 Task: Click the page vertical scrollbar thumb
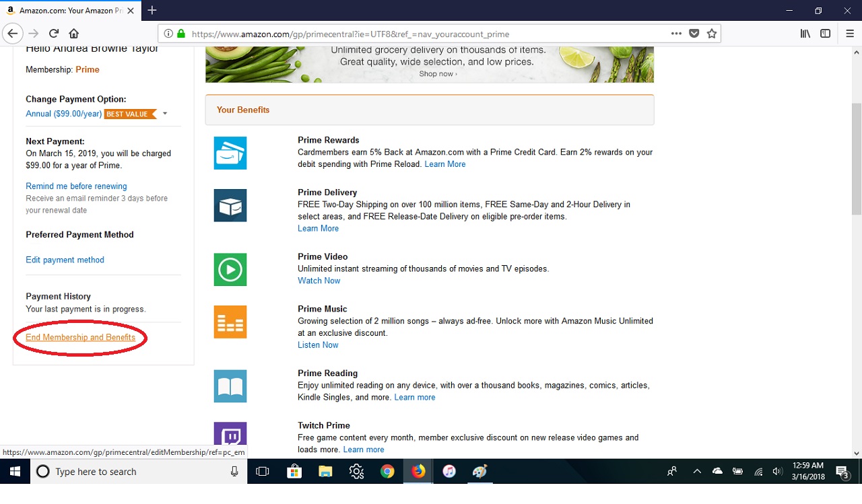point(856,159)
